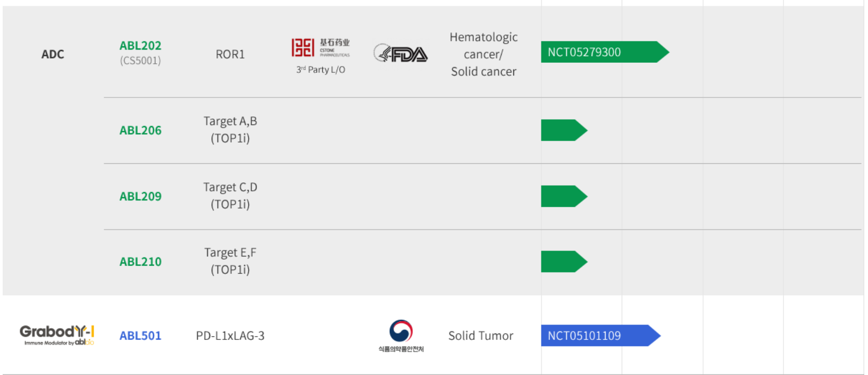
Task: Select the ABL210 pipeline entry
Action: click(x=140, y=262)
